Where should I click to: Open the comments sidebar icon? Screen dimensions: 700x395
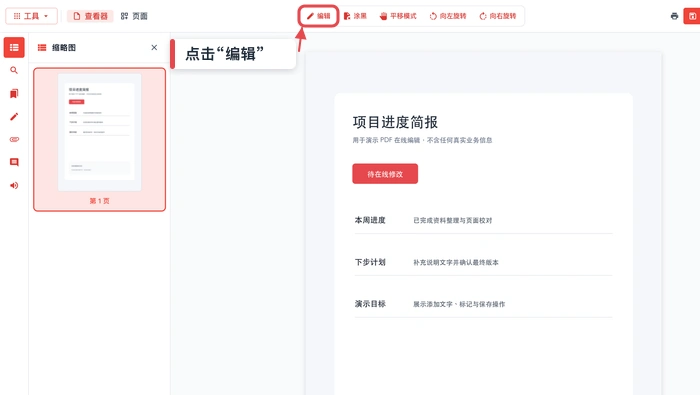14,162
